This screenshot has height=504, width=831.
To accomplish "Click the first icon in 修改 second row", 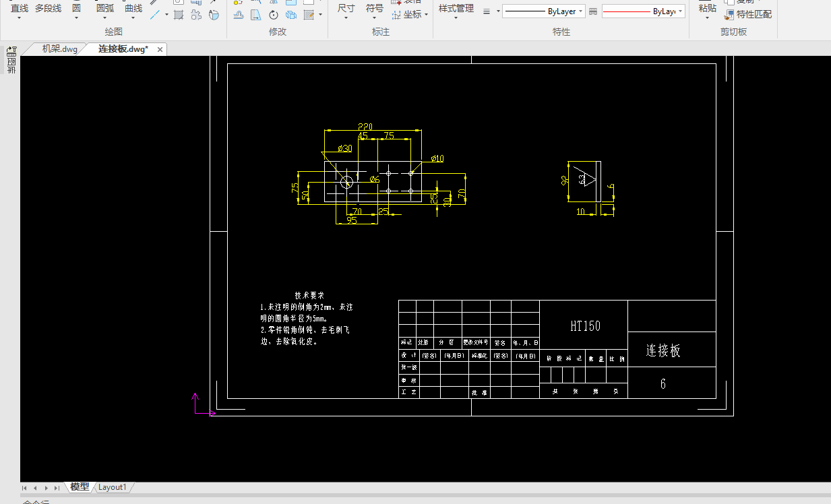I will 239,14.
